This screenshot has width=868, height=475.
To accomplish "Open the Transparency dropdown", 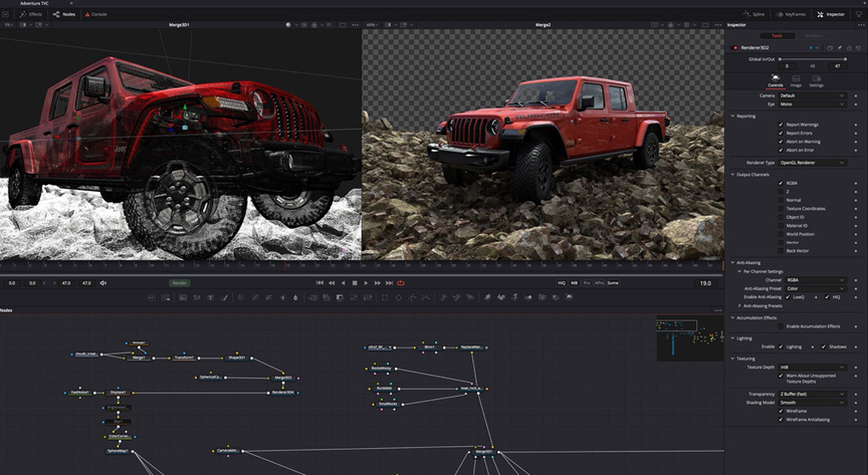I will tap(812, 394).
